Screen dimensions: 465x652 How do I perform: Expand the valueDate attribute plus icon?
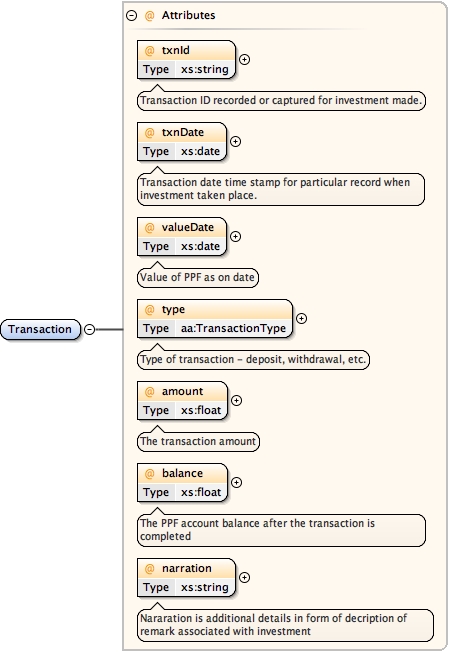(x=235, y=236)
